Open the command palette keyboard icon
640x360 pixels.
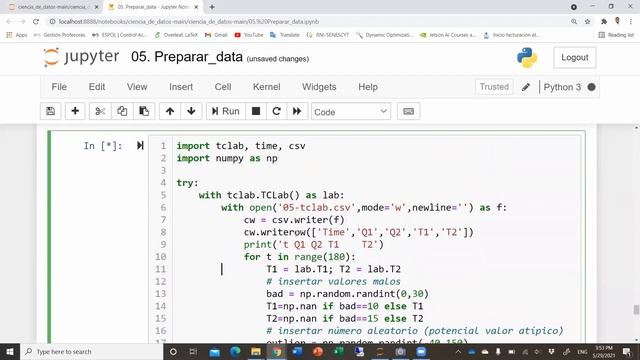[x=409, y=111]
